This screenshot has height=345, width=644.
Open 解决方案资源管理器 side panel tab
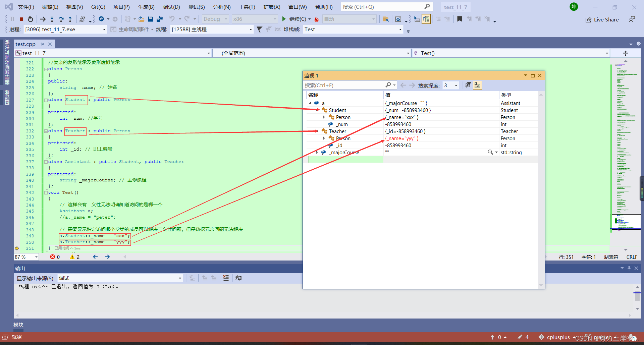point(7,62)
